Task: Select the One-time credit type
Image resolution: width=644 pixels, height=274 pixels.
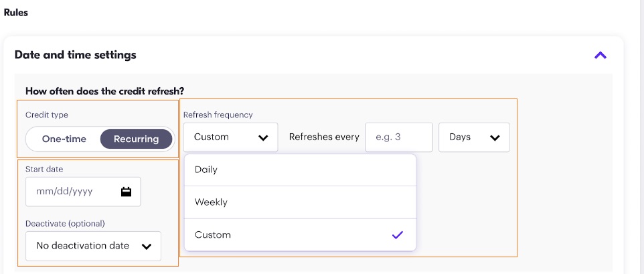Action: (x=64, y=139)
